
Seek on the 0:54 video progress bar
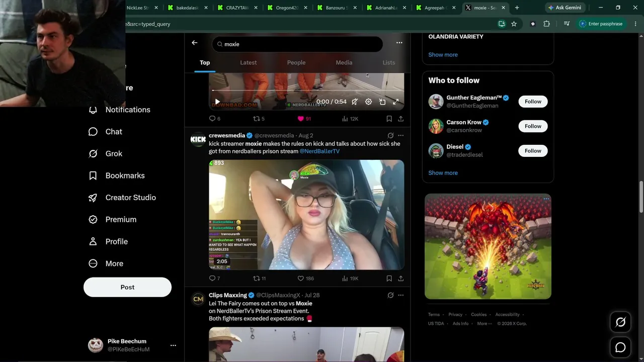306,90
